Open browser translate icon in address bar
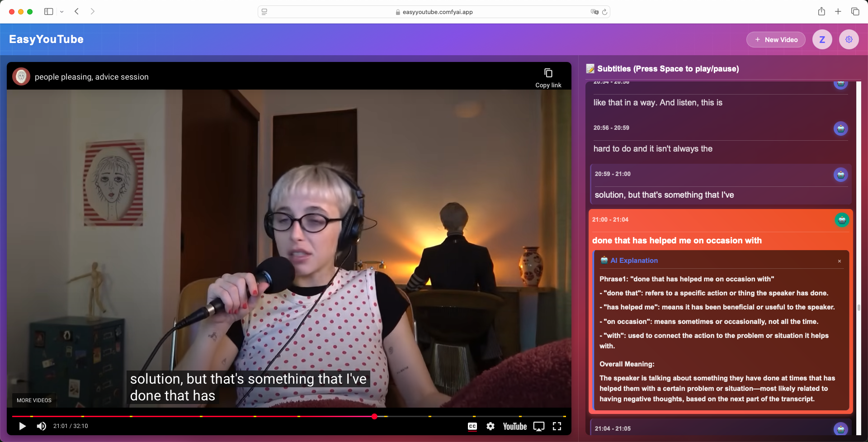The image size is (868, 442). (x=594, y=12)
